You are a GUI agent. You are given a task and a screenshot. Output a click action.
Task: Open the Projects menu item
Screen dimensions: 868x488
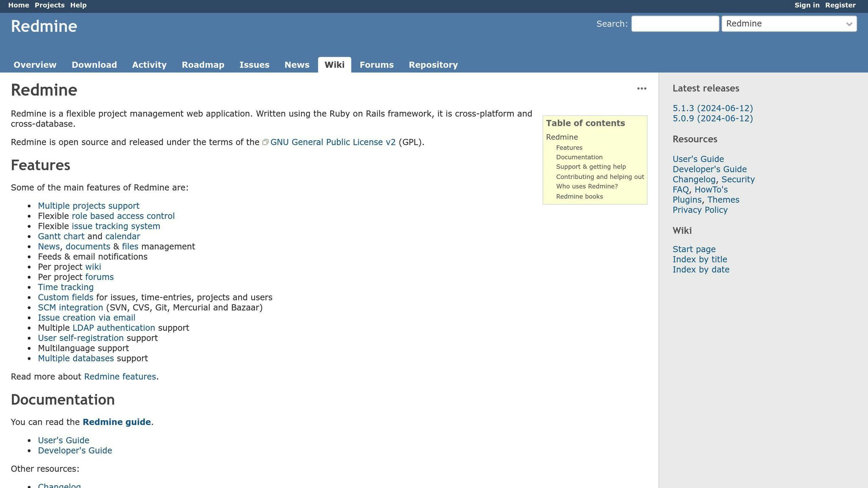(50, 5)
